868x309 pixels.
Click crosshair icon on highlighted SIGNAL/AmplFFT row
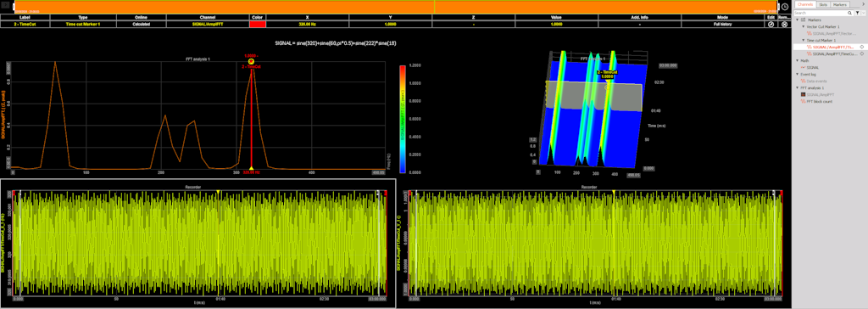[862, 47]
